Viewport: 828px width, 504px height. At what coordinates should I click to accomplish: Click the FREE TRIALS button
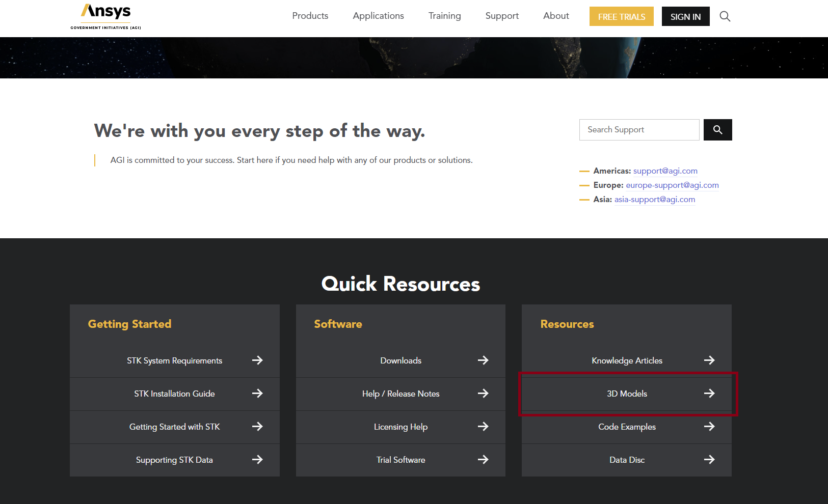coord(622,16)
